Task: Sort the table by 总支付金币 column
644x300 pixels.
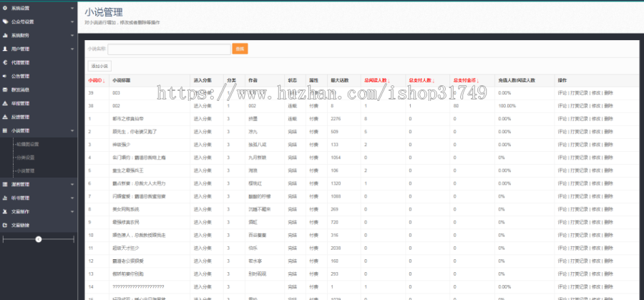Action: [x=467, y=80]
